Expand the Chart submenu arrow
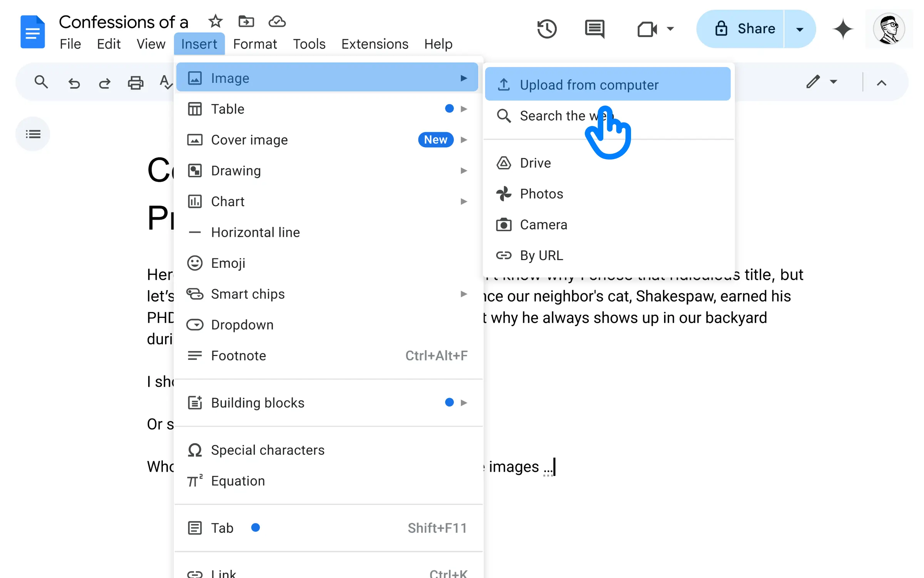The image size is (924, 578). point(464,202)
